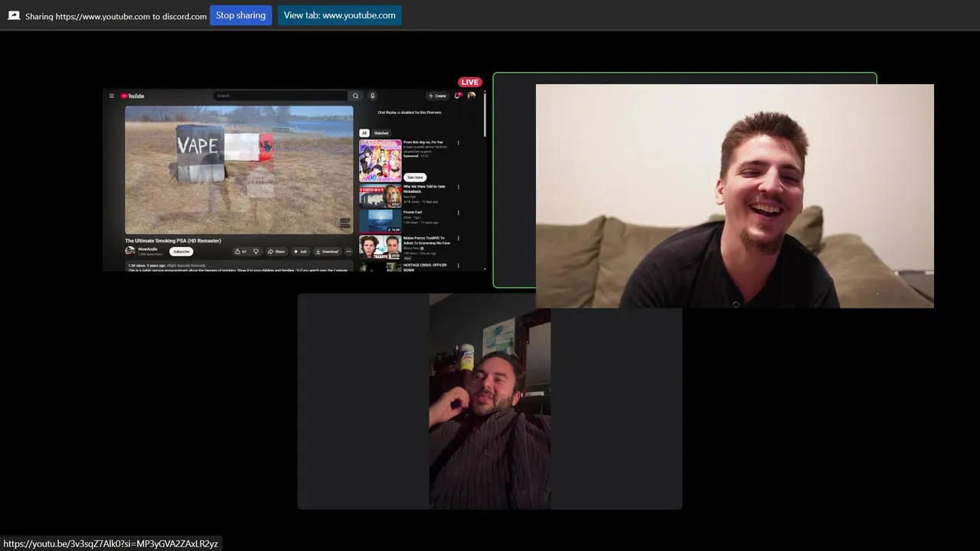
Task: Click the red LIVE badge on the stream
Action: pos(470,82)
